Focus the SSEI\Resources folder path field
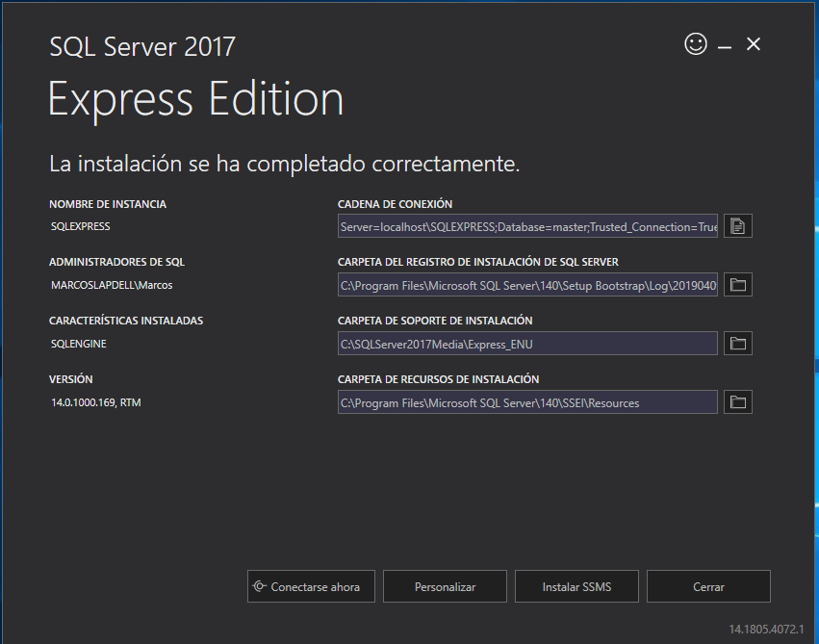 (527, 402)
